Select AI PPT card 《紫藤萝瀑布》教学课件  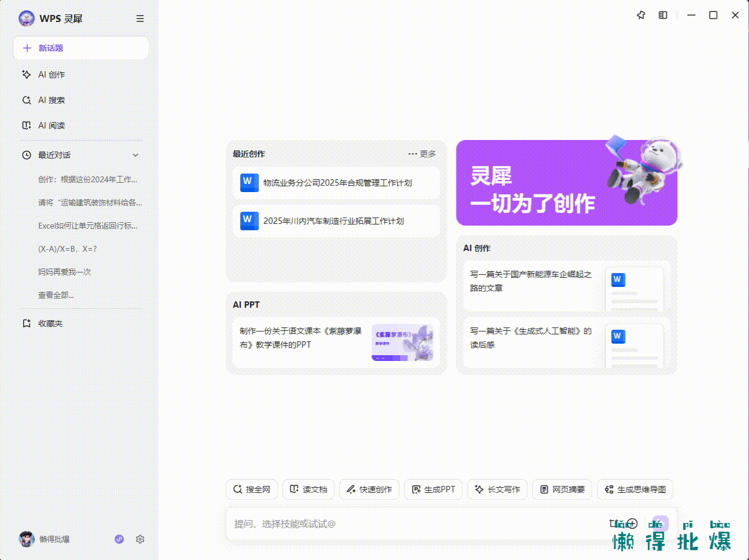(x=336, y=342)
